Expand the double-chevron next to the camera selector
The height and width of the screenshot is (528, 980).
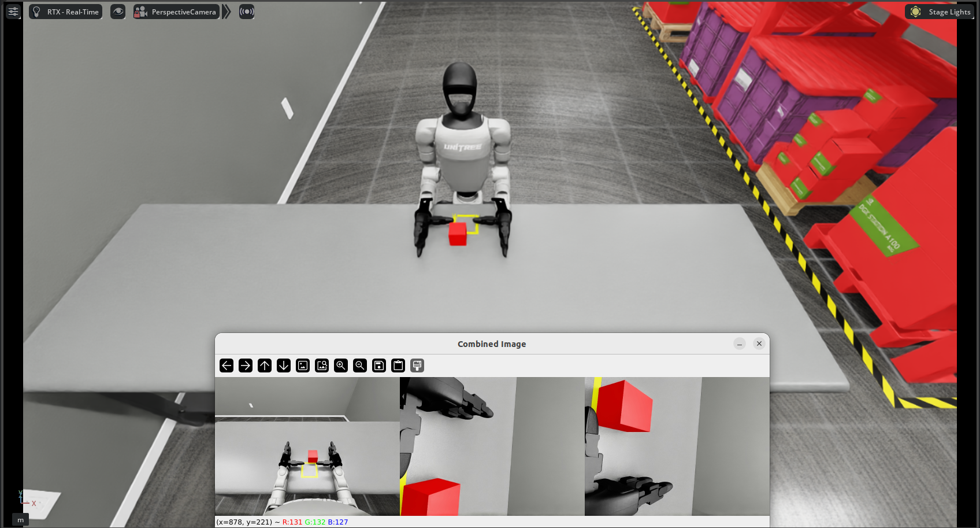[226, 11]
